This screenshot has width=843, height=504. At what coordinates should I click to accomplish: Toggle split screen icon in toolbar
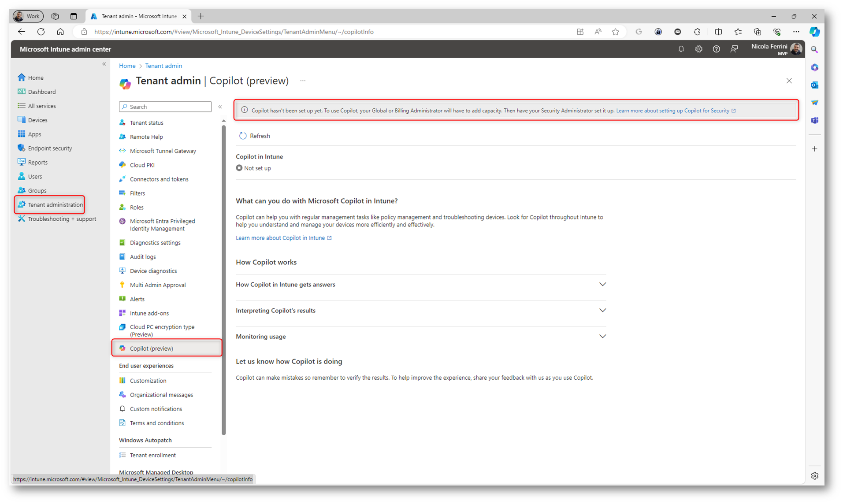pyautogui.click(x=718, y=32)
